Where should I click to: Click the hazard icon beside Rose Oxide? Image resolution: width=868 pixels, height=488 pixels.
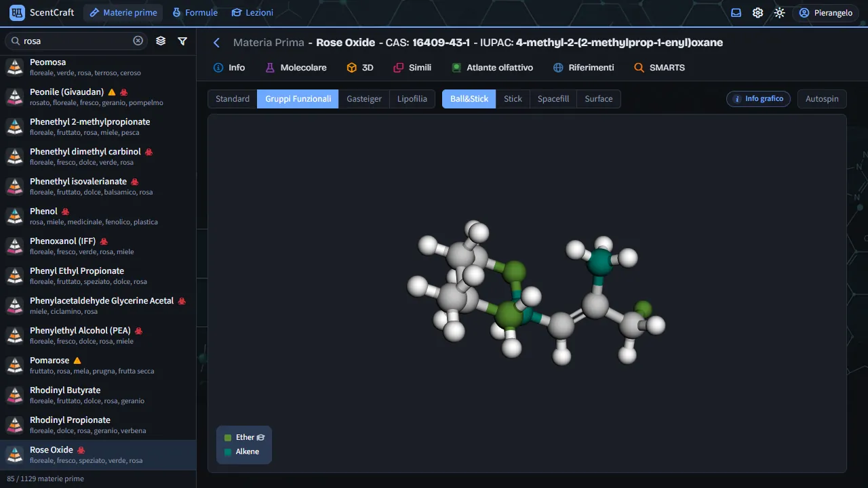click(x=81, y=450)
